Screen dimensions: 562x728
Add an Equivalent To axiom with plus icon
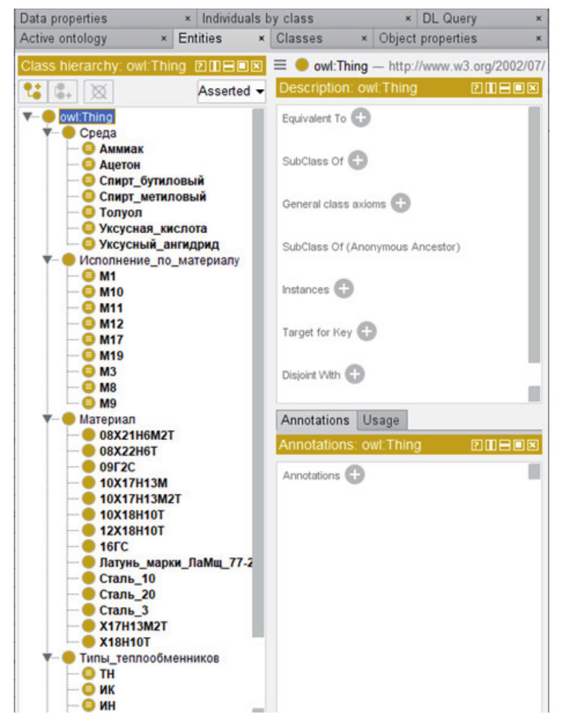point(360,118)
